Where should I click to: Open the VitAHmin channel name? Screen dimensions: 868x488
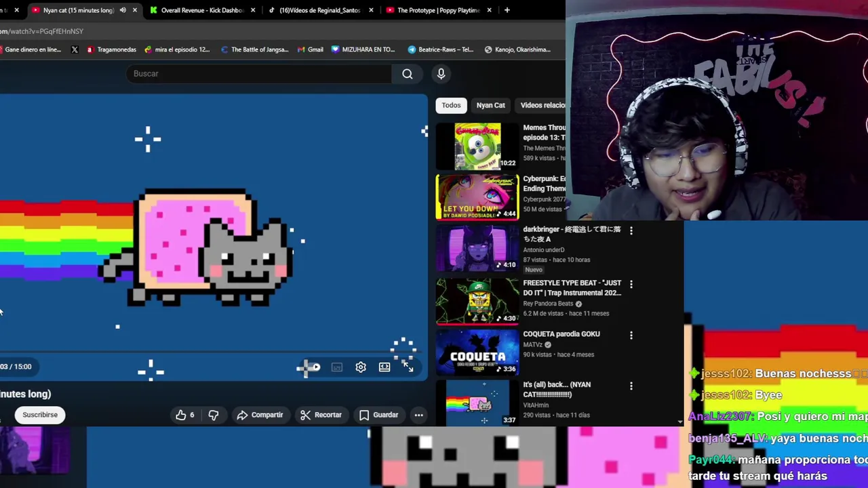point(536,405)
